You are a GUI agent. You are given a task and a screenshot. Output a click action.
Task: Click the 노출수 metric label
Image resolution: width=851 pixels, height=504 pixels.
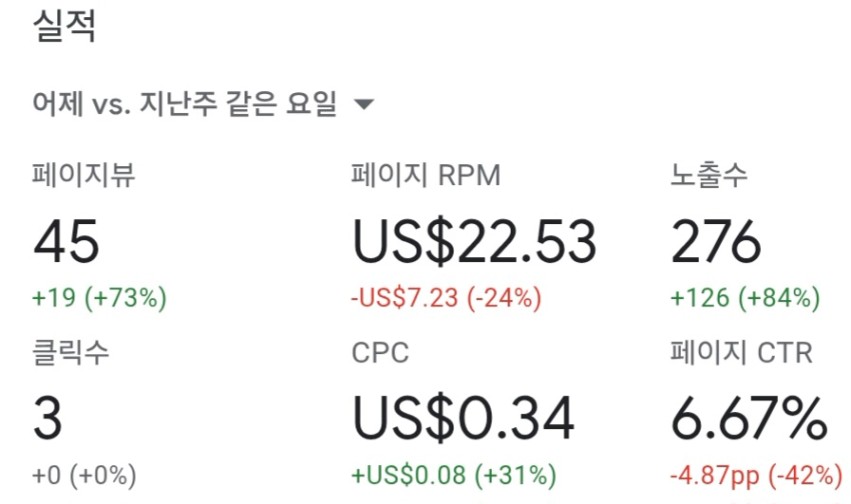click(x=709, y=175)
